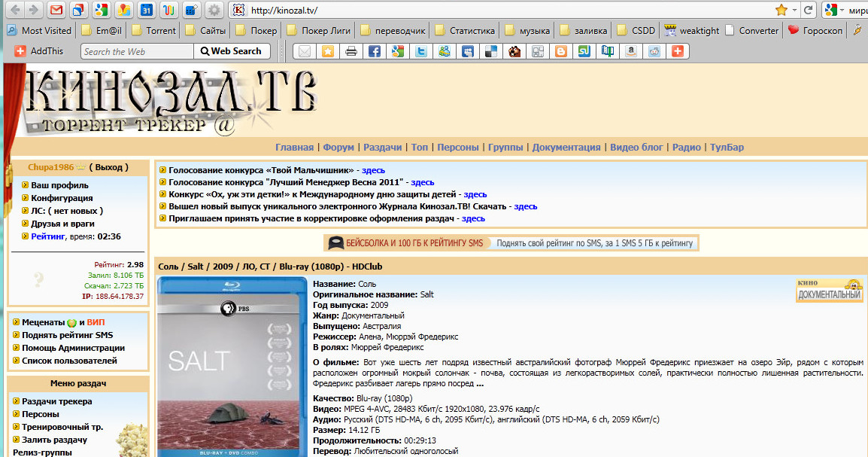
Task: Go back with the browser back arrow
Action: click(16, 10)
